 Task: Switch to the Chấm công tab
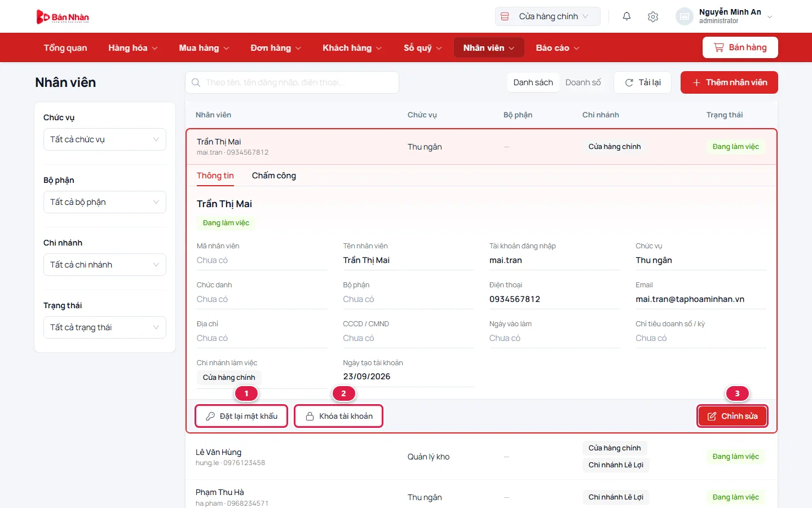[x=274, y=176]
